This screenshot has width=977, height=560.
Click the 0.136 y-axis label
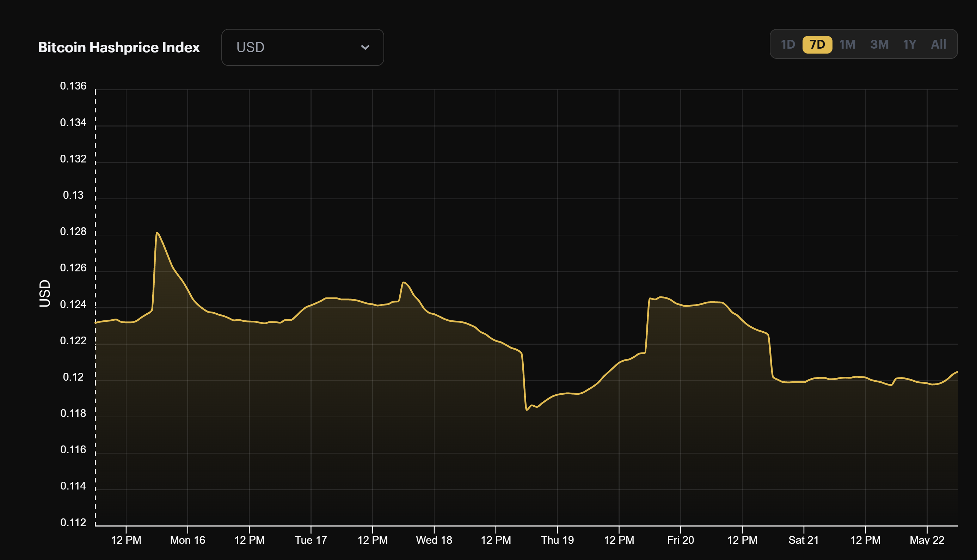coord(73,86)
